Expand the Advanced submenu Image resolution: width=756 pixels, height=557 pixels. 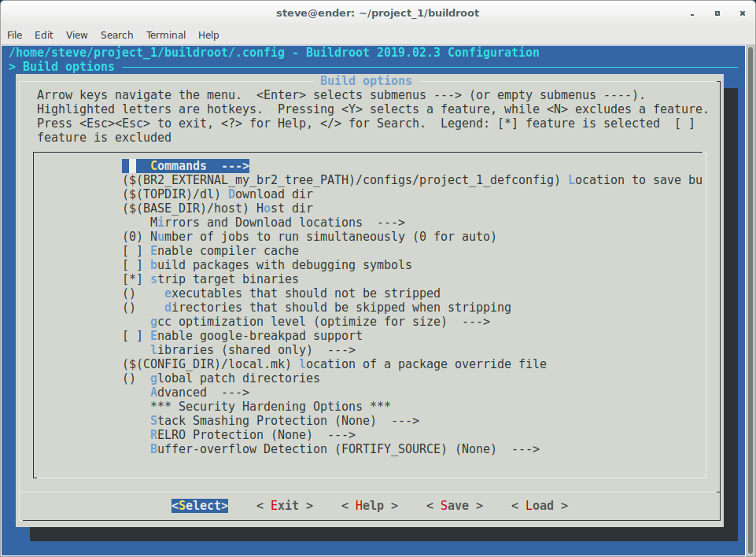click(x=199, y=393)
